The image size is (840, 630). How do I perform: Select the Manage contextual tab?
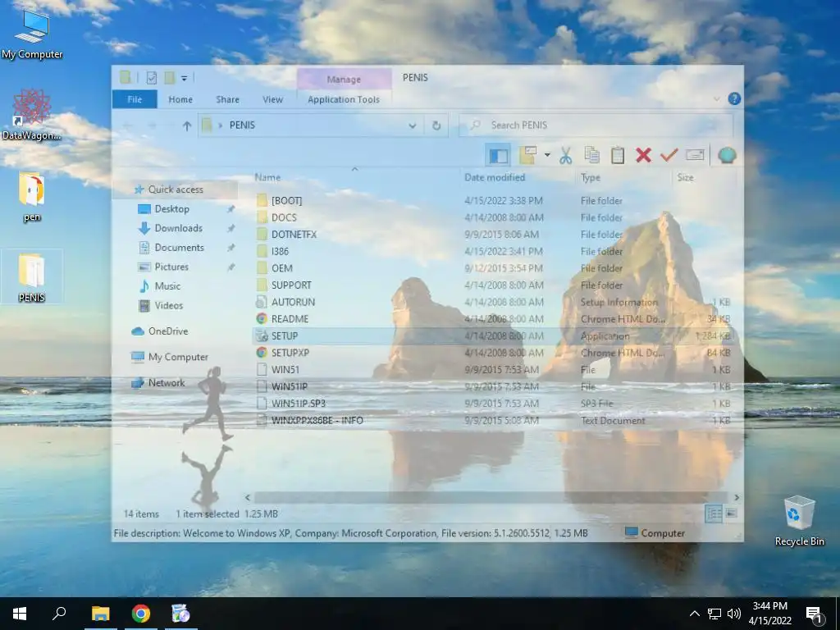pyautogui.click(x=344, y=80)
